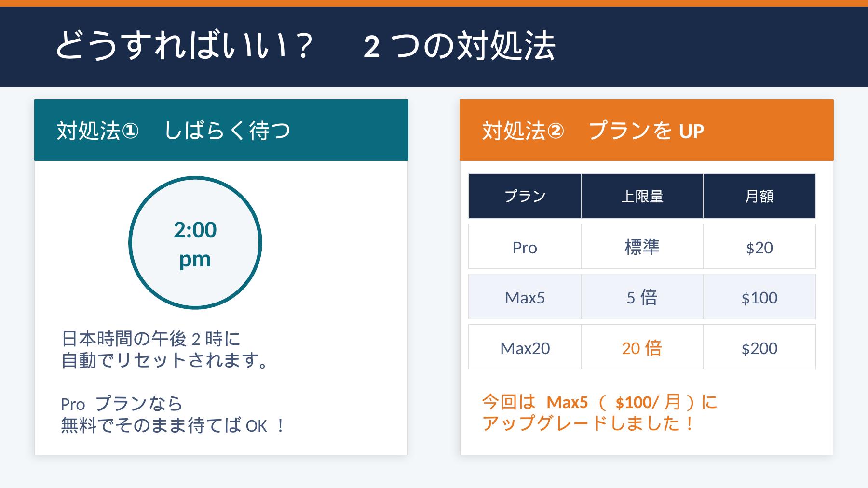Select the 上限量 table column header
The height and width of the screenshot is (488, 868).
click(x=642, y=196)
